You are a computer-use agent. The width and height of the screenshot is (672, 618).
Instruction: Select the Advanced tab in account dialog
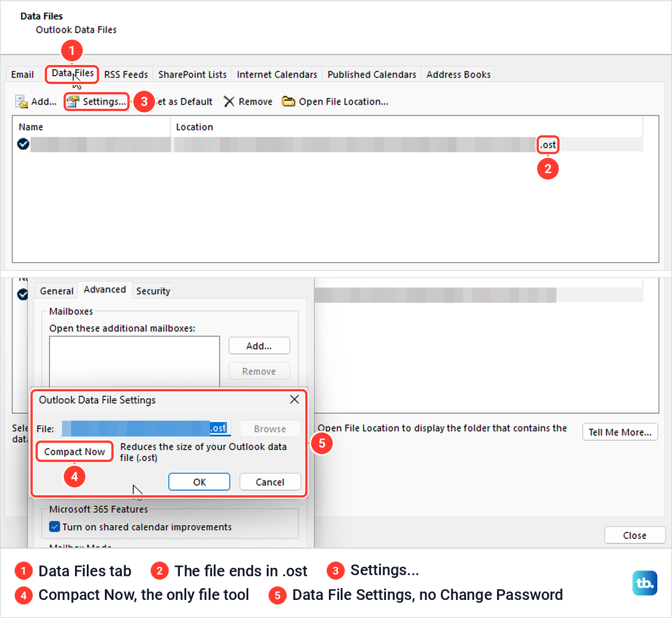(104, 289)
